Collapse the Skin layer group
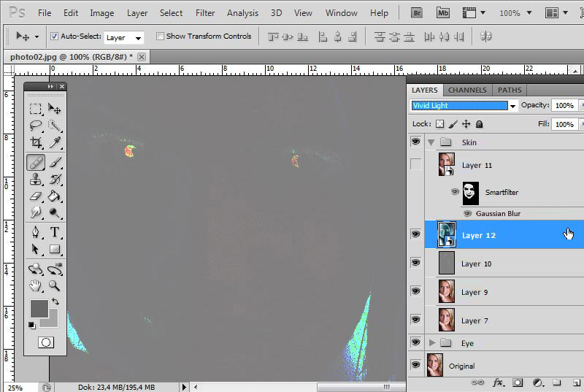 pyautogui.click(x=432, y=142)
